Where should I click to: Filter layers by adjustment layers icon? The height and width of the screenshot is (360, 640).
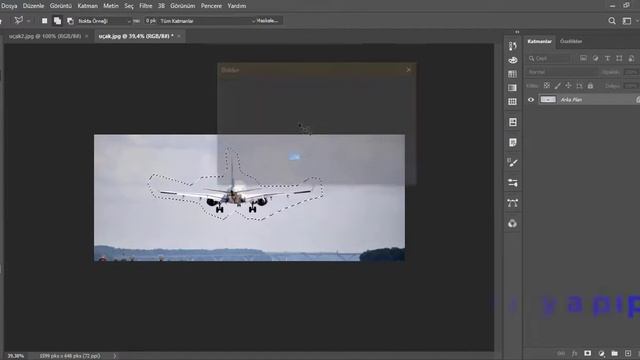(596, 58)
